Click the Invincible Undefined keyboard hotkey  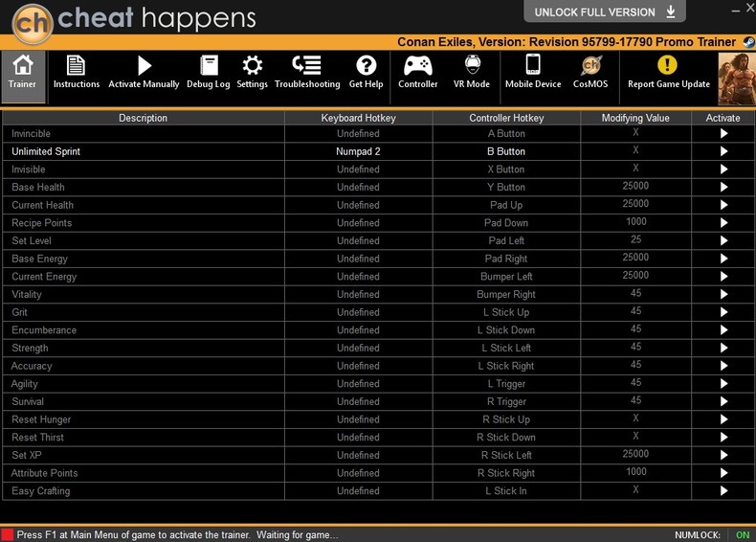click(x=358, y=134)
